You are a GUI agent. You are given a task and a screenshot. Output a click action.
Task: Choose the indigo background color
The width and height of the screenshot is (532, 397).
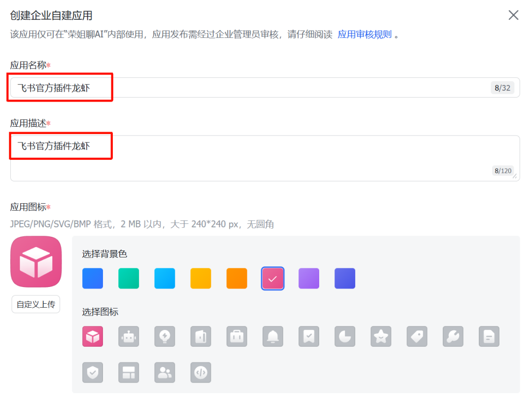[x=345, y=279]
